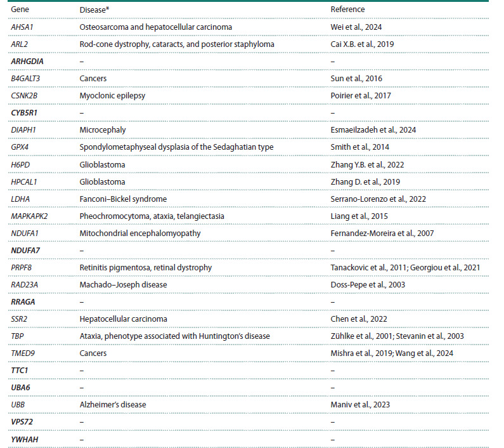This screenshot has width=504, height=448.
Task: Click reference 'Zhang D. et al., 2019'
Action: pos(365,182)
